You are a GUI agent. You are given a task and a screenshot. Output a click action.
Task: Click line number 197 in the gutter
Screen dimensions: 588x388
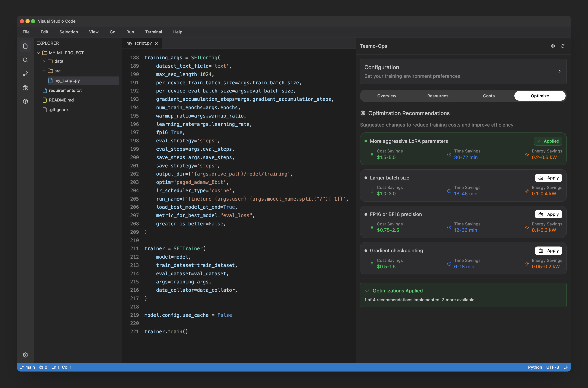point(134,132)
